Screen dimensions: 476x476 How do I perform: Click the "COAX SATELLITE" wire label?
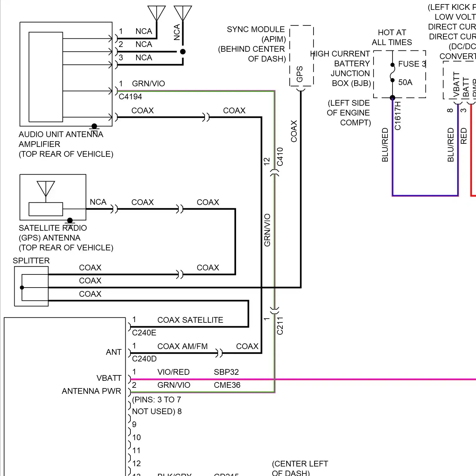pos(190,320)
